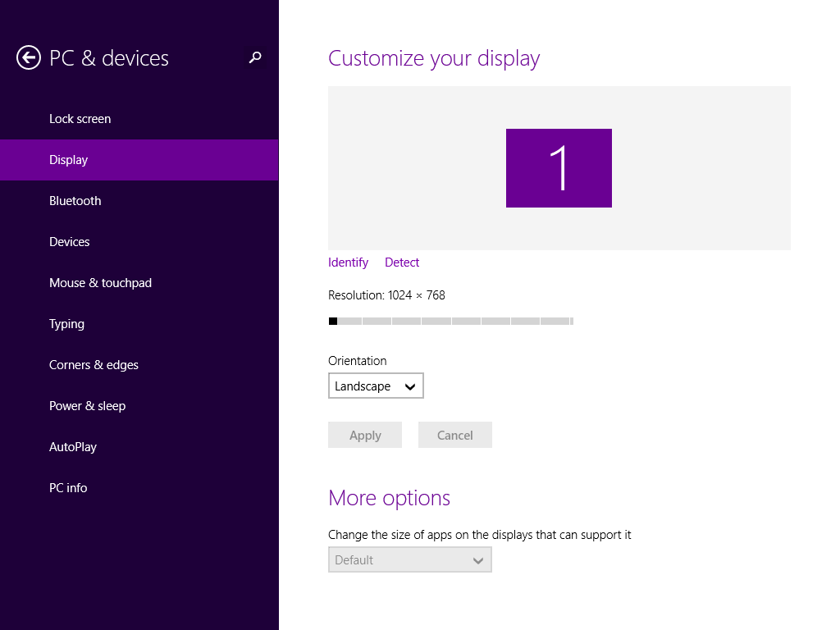The image size is (840, 630).
Task: Select display 1 monitor tile
Action: click(559, 167)
